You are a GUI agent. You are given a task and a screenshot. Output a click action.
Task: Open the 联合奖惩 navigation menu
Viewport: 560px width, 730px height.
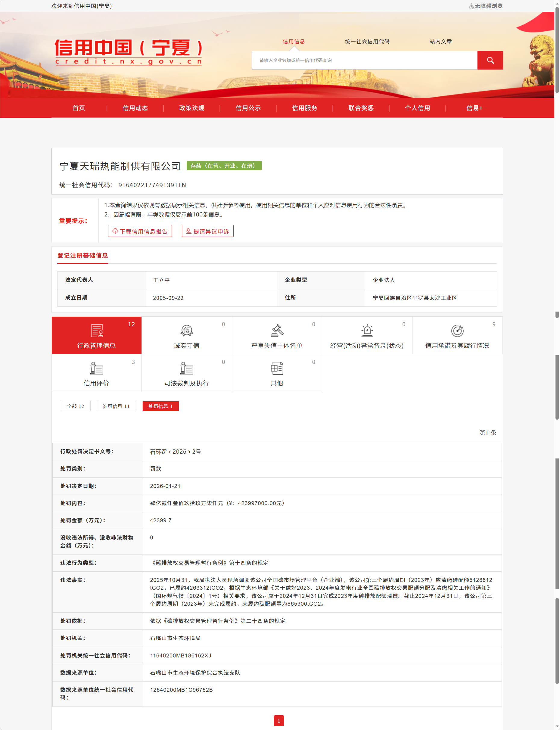(x=361, y=108)
